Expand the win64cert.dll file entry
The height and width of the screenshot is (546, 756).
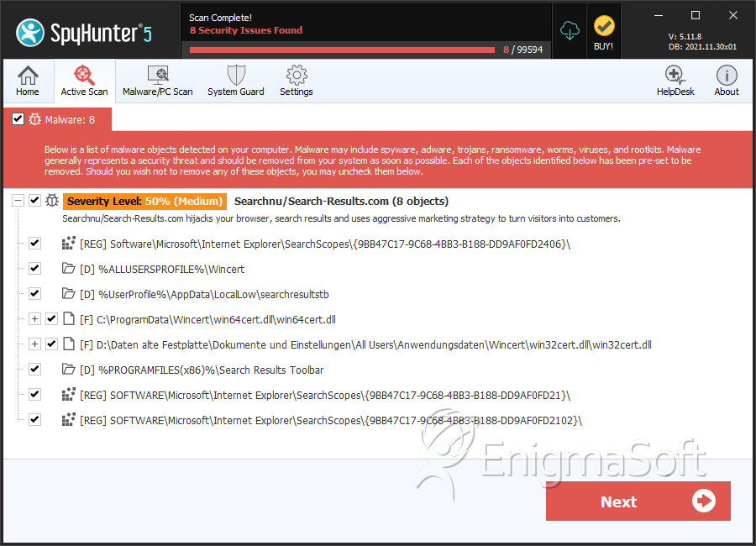(x=34, y=319)
